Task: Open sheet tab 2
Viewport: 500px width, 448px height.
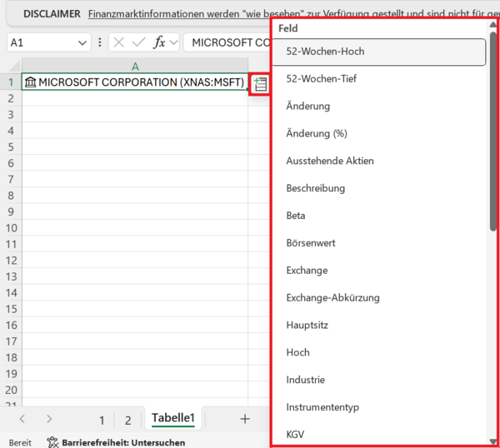Action: point(128,420)
